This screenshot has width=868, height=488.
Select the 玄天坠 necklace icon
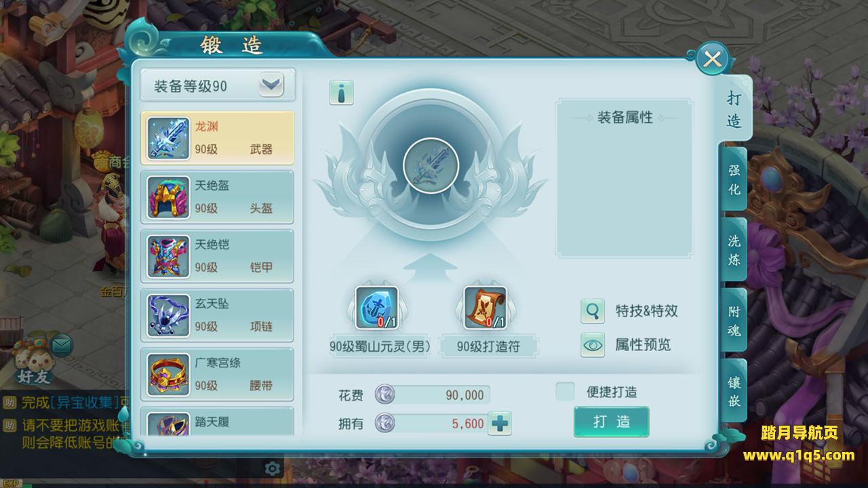click(x=169, y=315)
